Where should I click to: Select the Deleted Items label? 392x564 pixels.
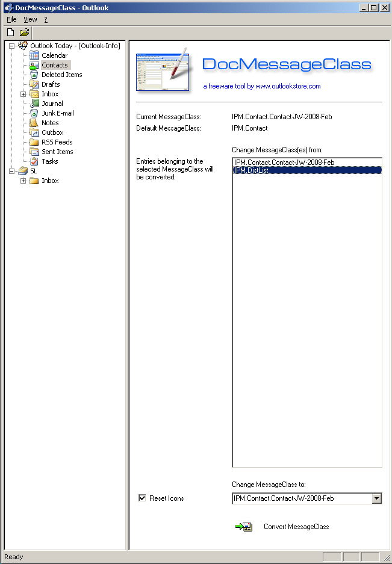pyautogui.click(x=62, y=75)
